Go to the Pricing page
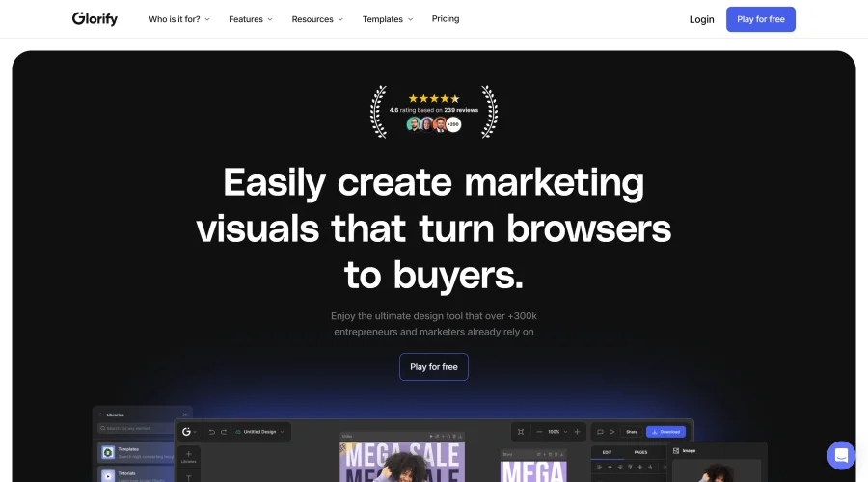868x482 pixels. (446, 19)
